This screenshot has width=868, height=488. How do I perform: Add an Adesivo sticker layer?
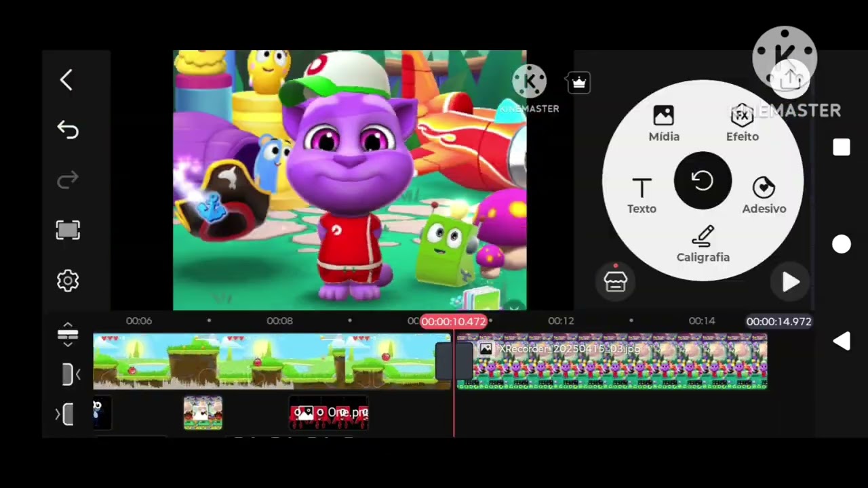(764, 196)
